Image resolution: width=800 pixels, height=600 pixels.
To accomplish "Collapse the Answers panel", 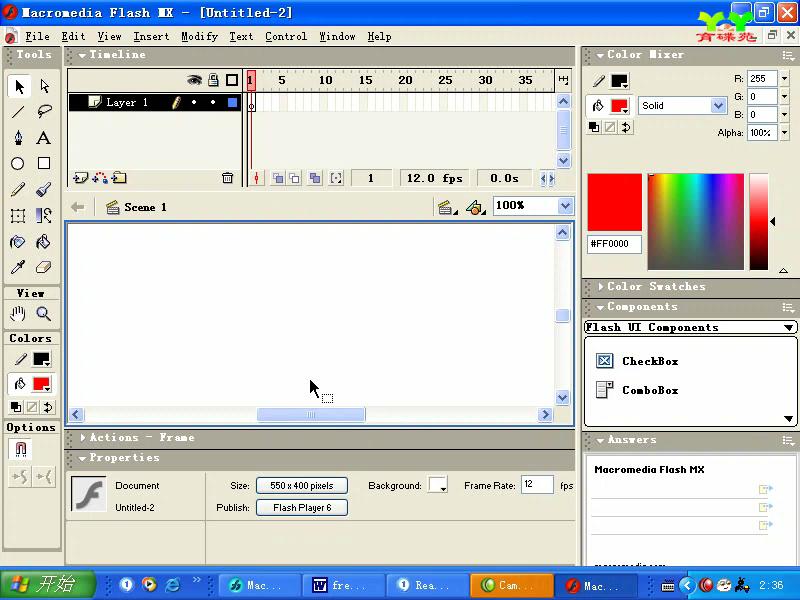I will pos(600,440).
